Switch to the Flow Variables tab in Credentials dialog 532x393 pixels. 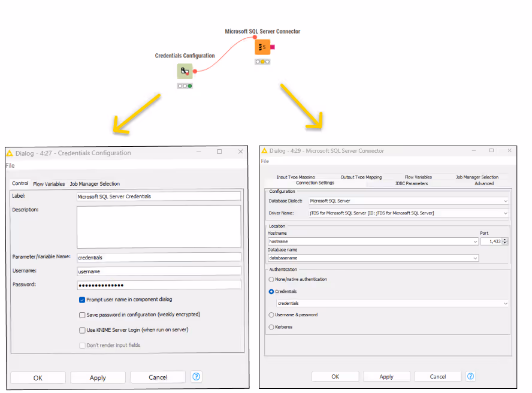tap(49, 184)
